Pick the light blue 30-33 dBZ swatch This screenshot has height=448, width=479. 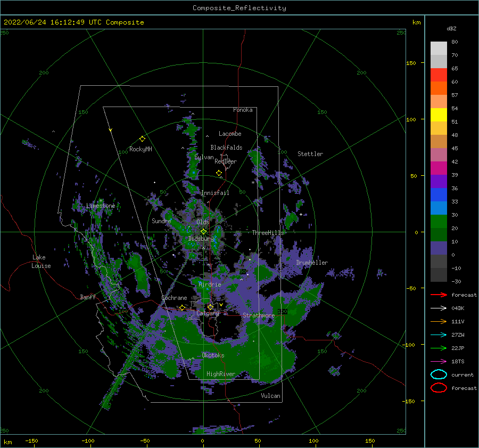tap(439, 208)
